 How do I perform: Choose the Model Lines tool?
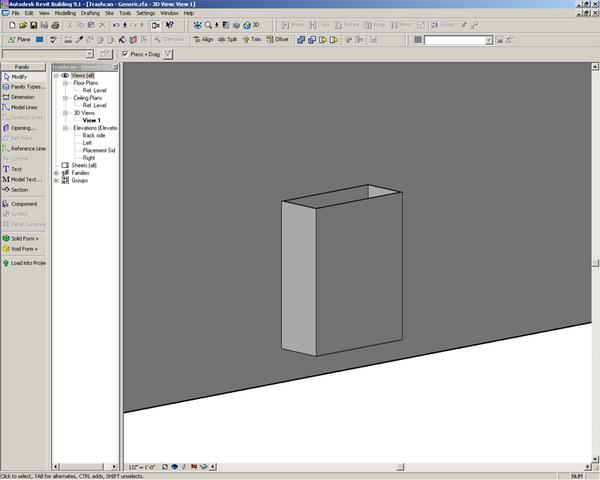pyautogui.click(x=24, y=107)
